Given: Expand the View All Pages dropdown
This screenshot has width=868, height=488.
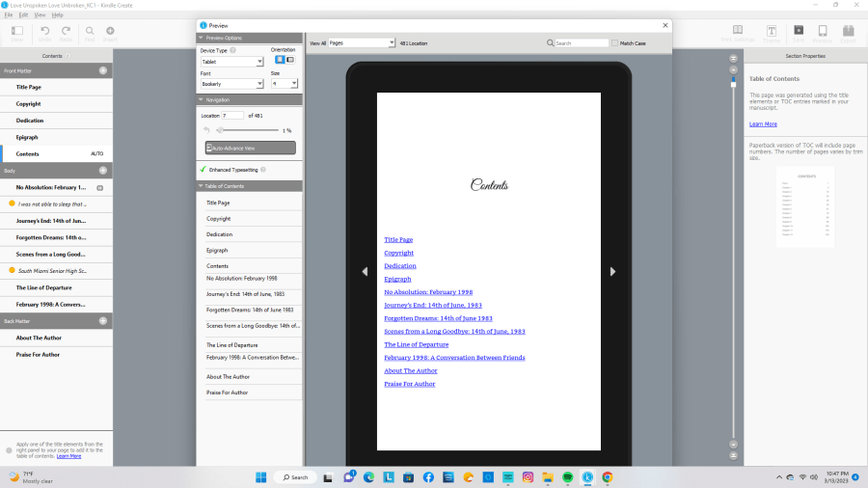Looking at the screenshot, I should click(x=362, y=43).
